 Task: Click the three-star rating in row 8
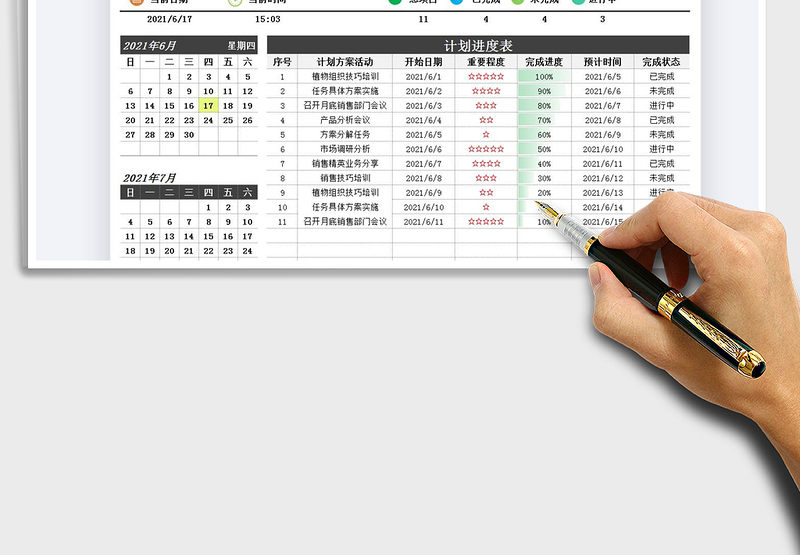[486, 178]
